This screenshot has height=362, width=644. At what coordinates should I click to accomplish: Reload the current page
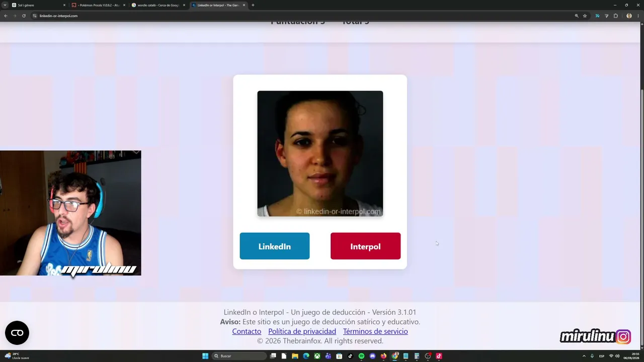24,16
